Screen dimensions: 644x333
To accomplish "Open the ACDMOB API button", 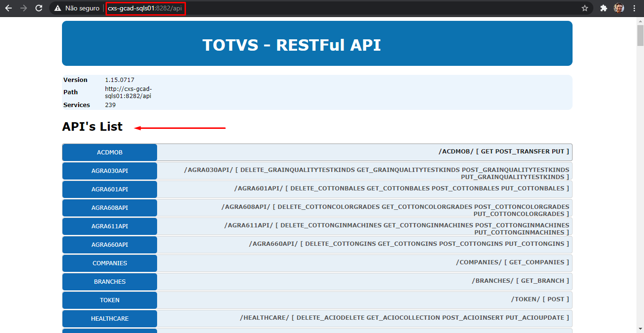I will coord(110,153).
